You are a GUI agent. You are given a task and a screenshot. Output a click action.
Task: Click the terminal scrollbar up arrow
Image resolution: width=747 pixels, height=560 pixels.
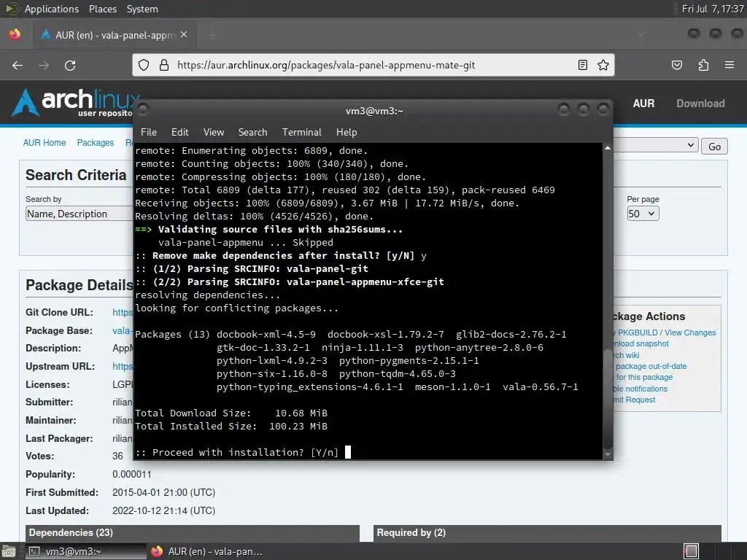608,148
